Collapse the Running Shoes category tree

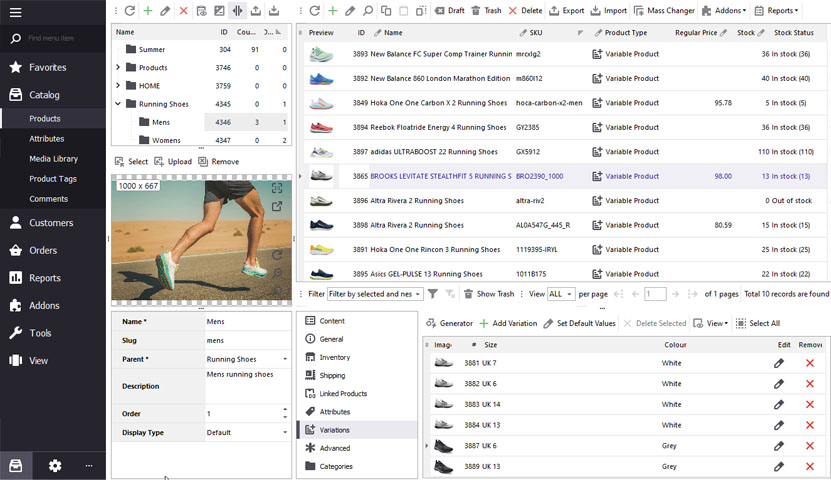tap(118, 103)
